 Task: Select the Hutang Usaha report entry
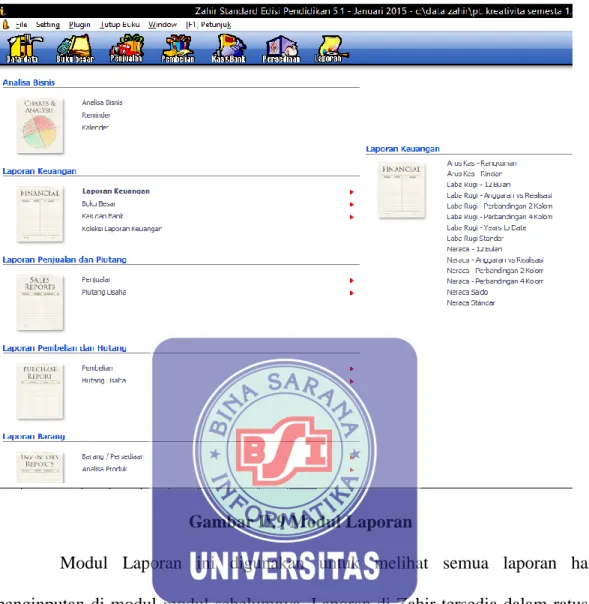[104, 381]
